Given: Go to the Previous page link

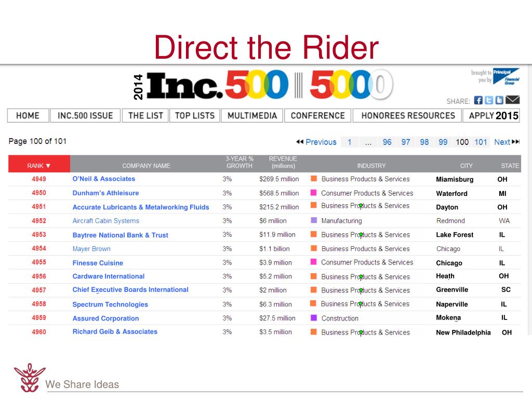Looking at the screenshot, I should tap(321, 142).
